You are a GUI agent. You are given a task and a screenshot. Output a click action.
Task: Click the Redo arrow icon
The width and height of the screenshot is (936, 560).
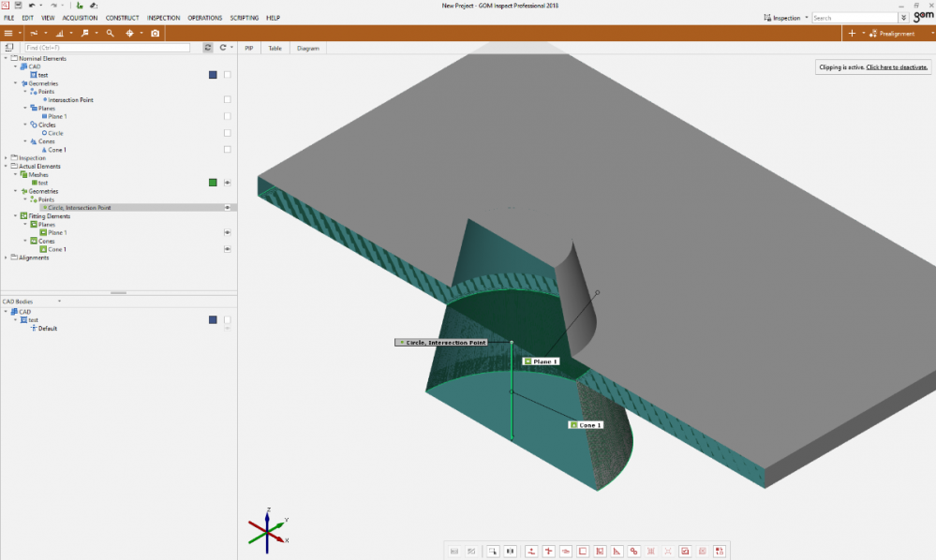click(53, 6)
